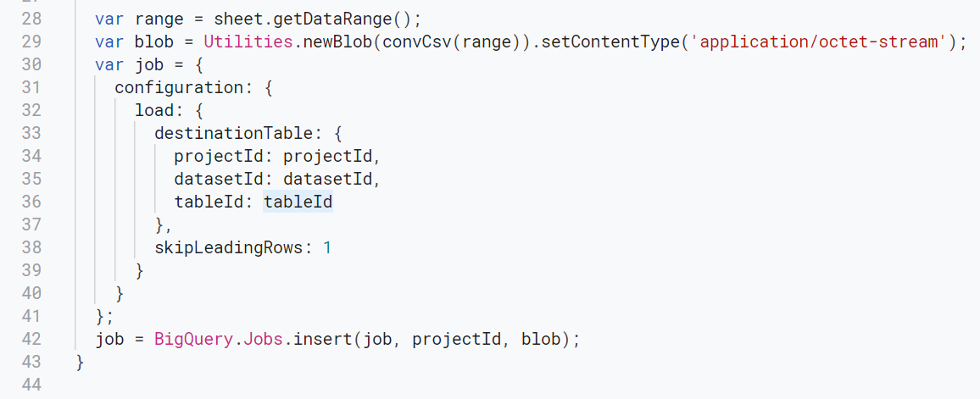This screenshot has height=399, width=980.
Task: Place the cursor on the highlighted tableId value
Action: (x=298, y=202)
